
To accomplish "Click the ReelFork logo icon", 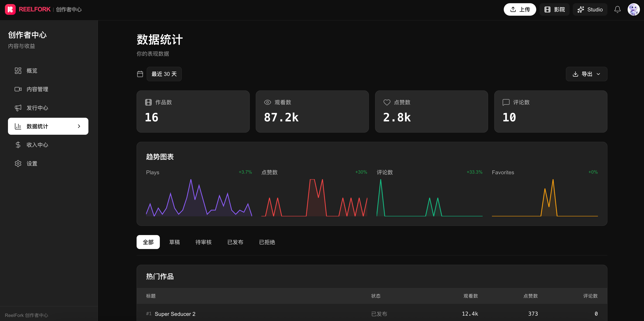I will click(10, 9).
